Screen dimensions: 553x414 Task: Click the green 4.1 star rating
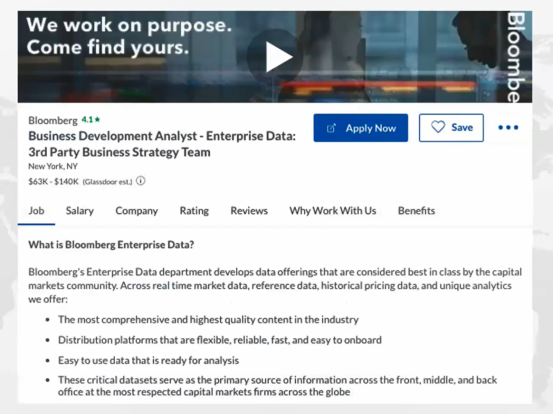pyautogui.click(x=91, y=120)
